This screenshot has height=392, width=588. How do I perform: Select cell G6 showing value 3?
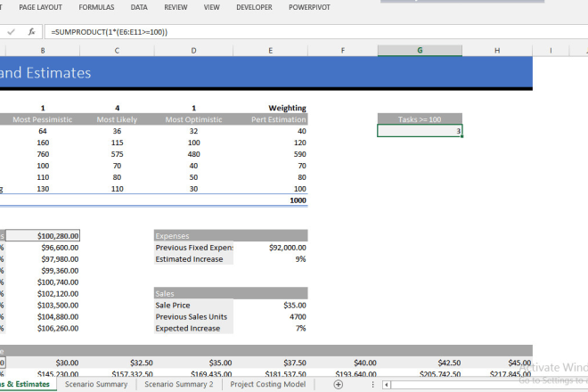click(420, 131)
